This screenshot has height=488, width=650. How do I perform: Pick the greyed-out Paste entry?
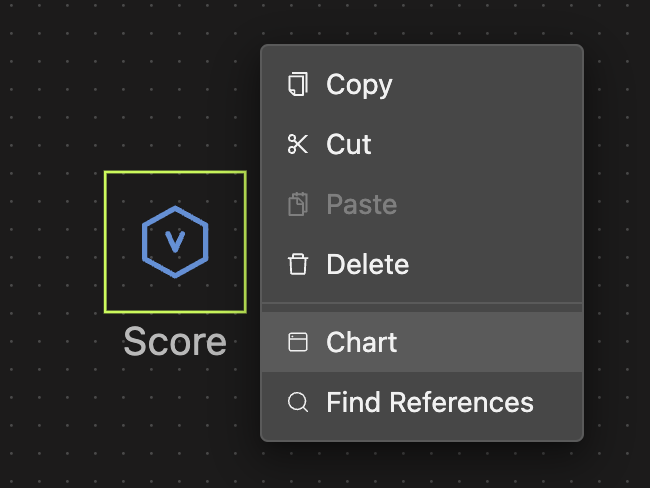361,205
